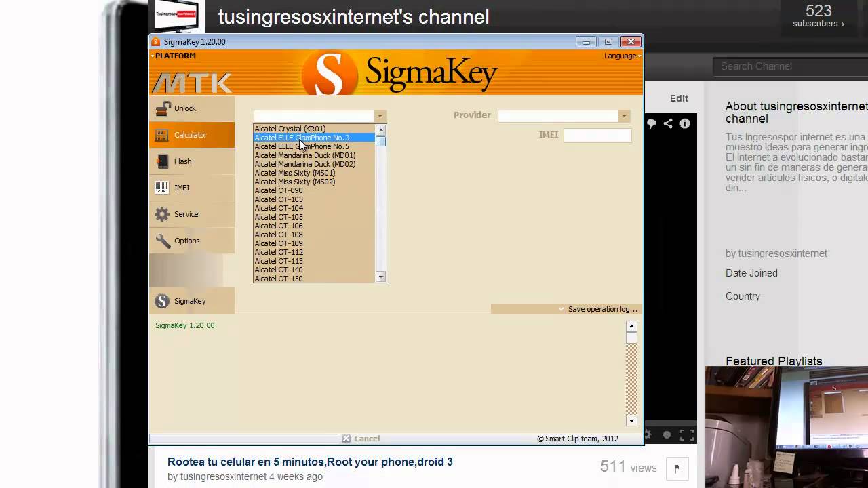The image size is (868, 488).
Task: Click model list scrollbar up arrow
Action: [380, 130]
